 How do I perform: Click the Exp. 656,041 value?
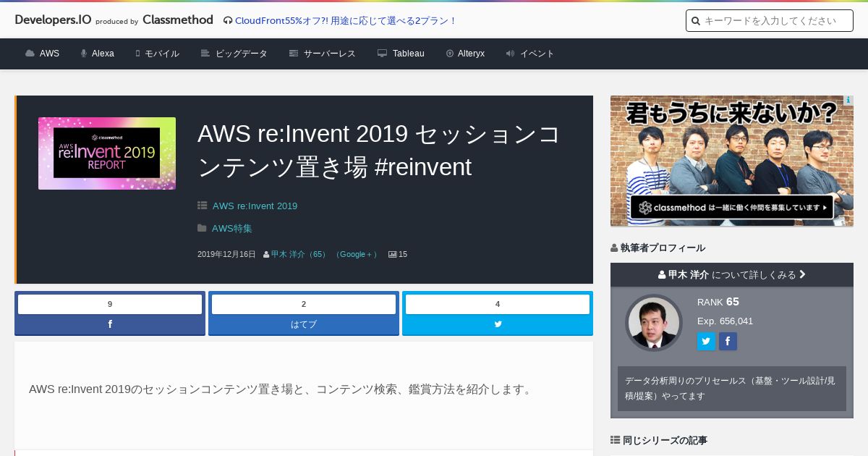click(x=726, y=321)
